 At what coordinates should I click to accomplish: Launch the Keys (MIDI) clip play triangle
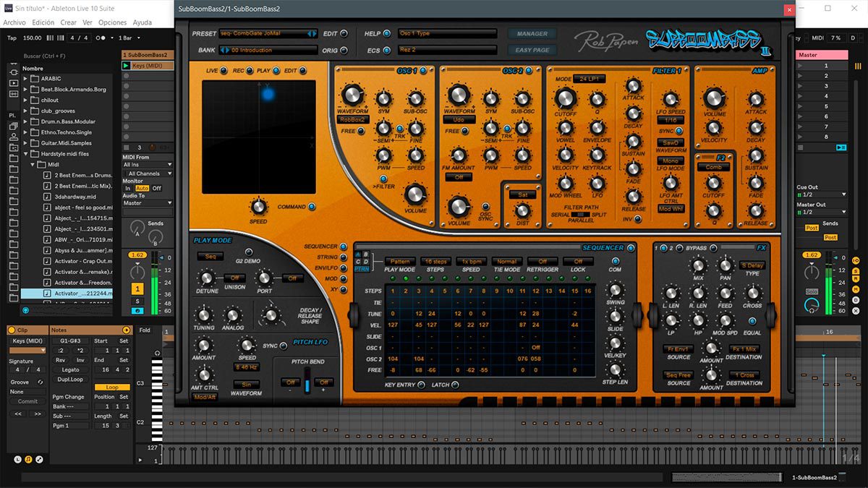127,66
